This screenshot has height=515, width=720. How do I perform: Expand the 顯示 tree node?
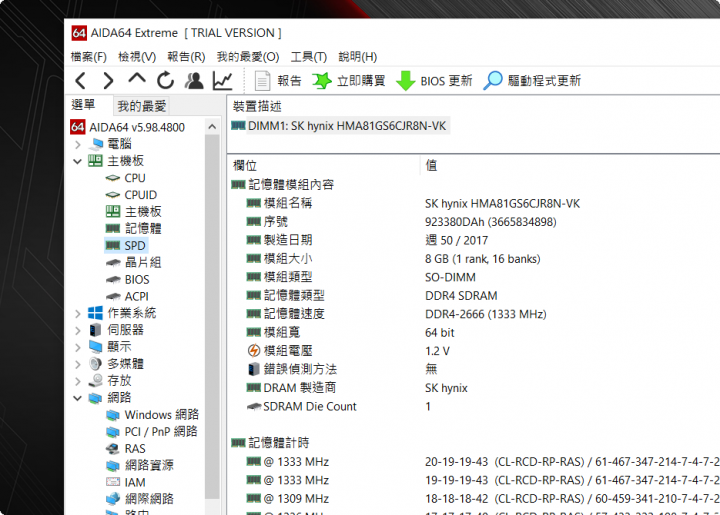[x=78, y=347]
